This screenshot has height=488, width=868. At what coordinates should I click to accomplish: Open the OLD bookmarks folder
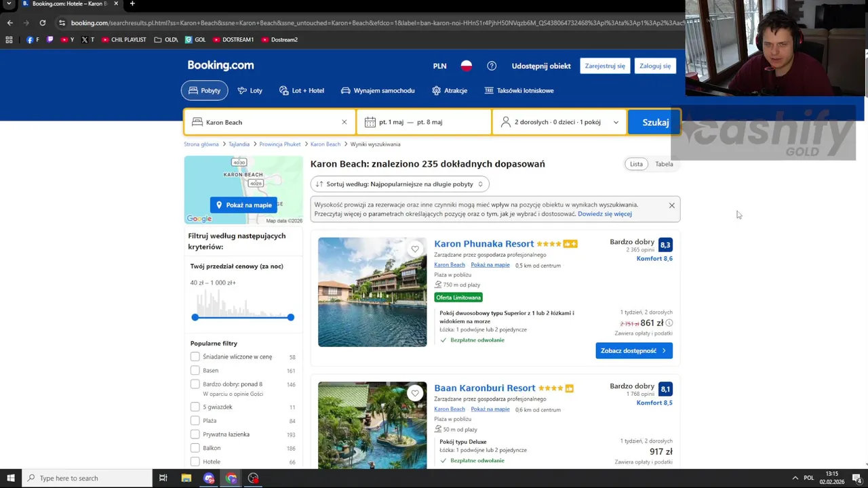(166, 39)
